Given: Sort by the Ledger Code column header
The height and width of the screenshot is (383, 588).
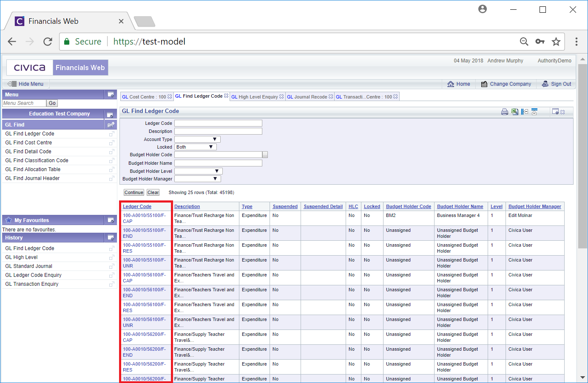Looking at the screenshot, I should (137, 207).
